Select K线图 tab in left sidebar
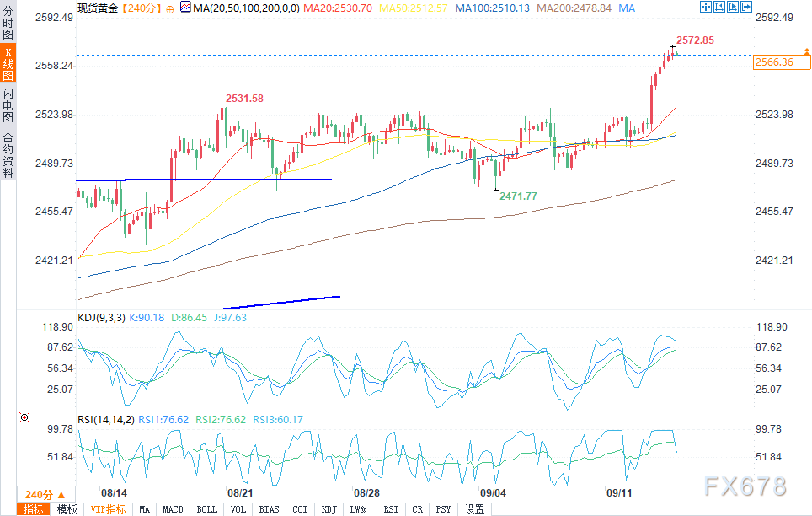 click(8, 65)
